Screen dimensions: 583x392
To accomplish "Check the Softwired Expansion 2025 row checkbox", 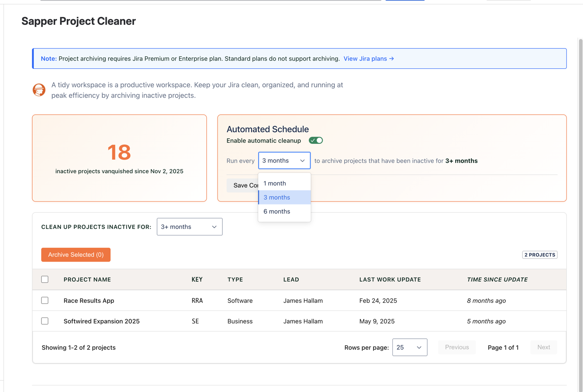I will click(45, 321).
